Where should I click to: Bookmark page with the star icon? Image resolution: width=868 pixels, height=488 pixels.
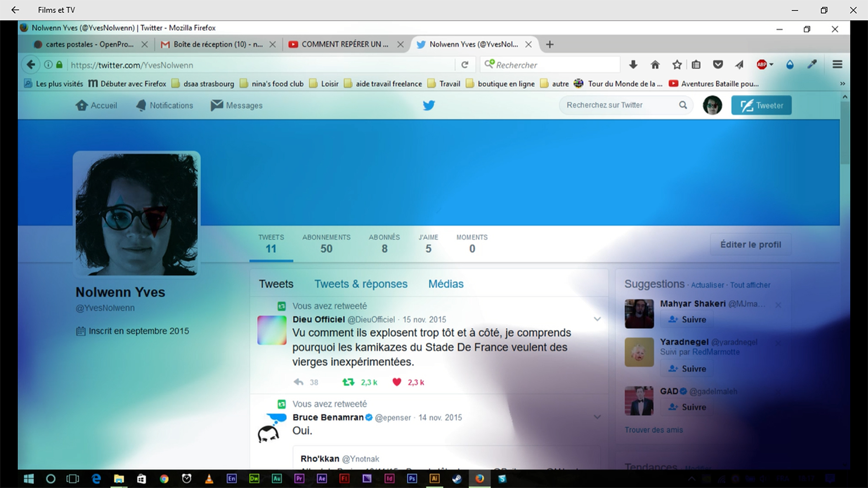click(x=677, y=65)
